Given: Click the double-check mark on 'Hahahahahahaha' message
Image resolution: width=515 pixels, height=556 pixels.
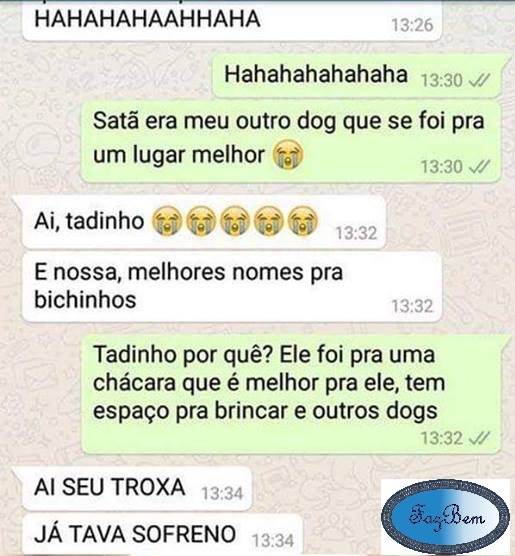Looking at the screenshot, I should click(479, 80).
